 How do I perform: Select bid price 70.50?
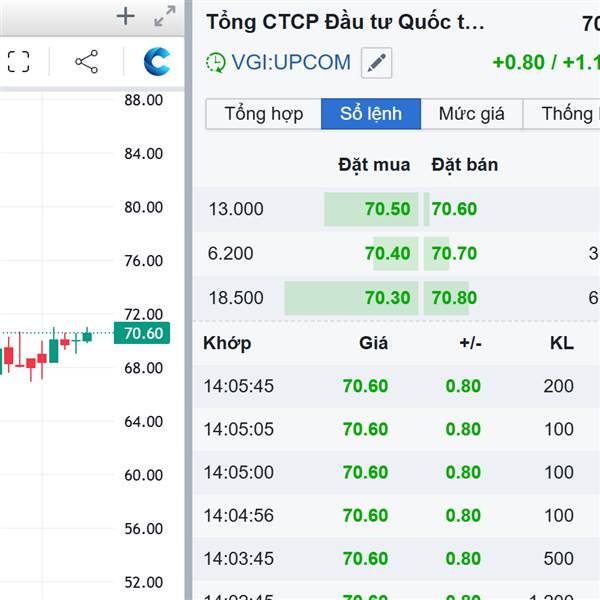point(387,209)
